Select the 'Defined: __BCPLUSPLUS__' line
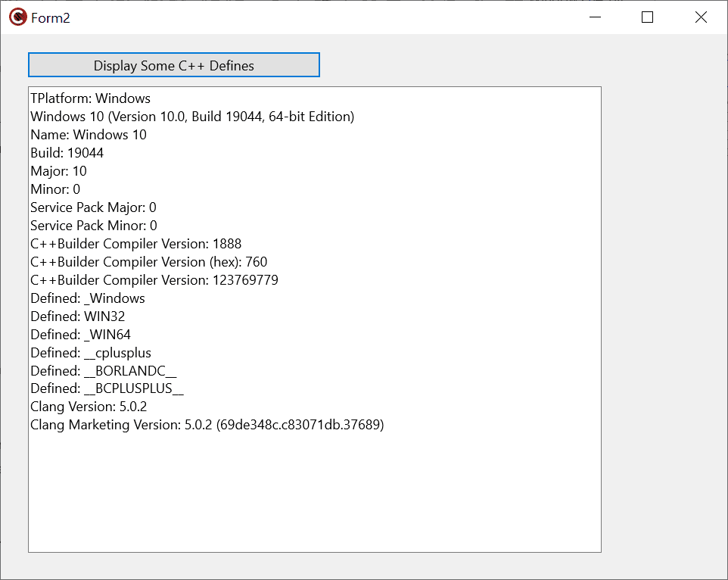 107,388
